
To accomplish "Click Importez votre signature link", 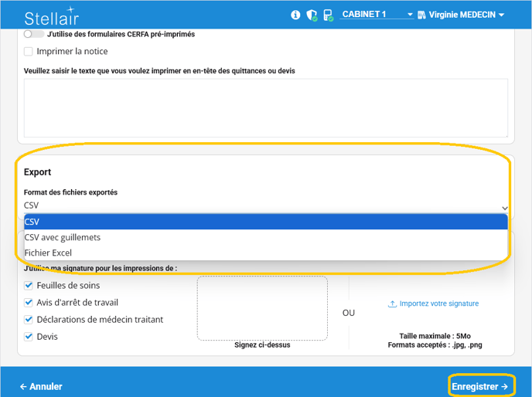I will (438, 304).
